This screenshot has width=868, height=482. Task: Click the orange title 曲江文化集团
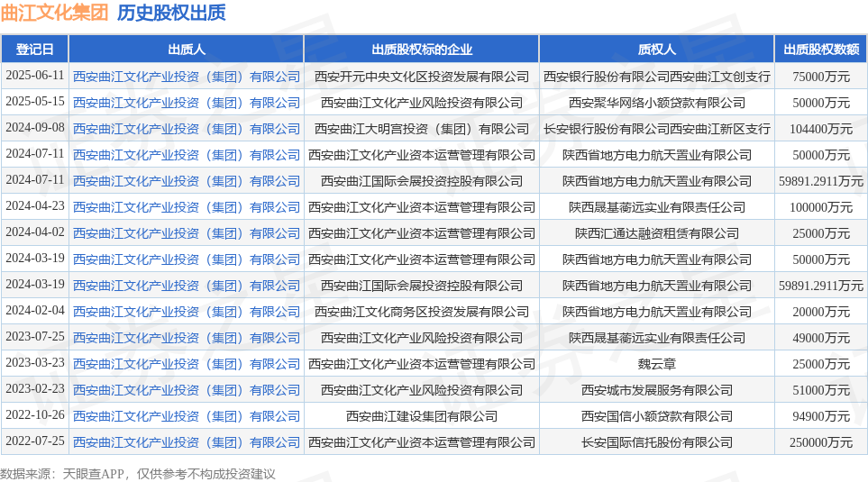pos(54,13)
